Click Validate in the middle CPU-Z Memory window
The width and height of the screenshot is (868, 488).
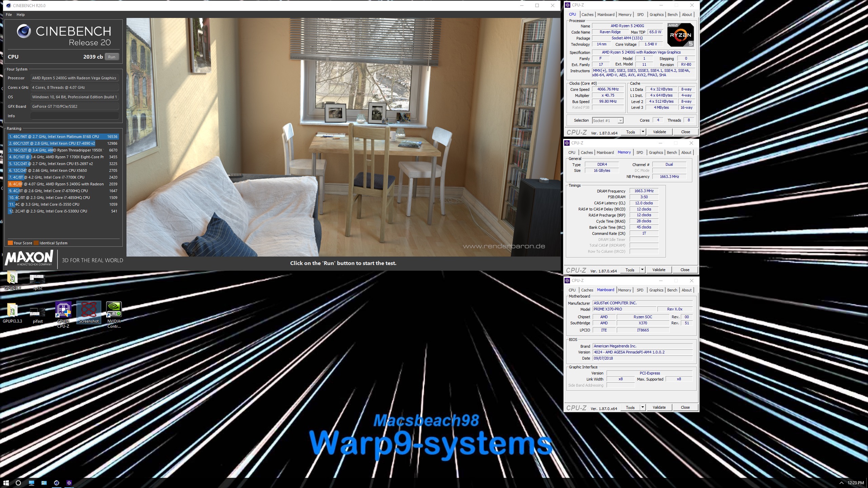[659, 270]
